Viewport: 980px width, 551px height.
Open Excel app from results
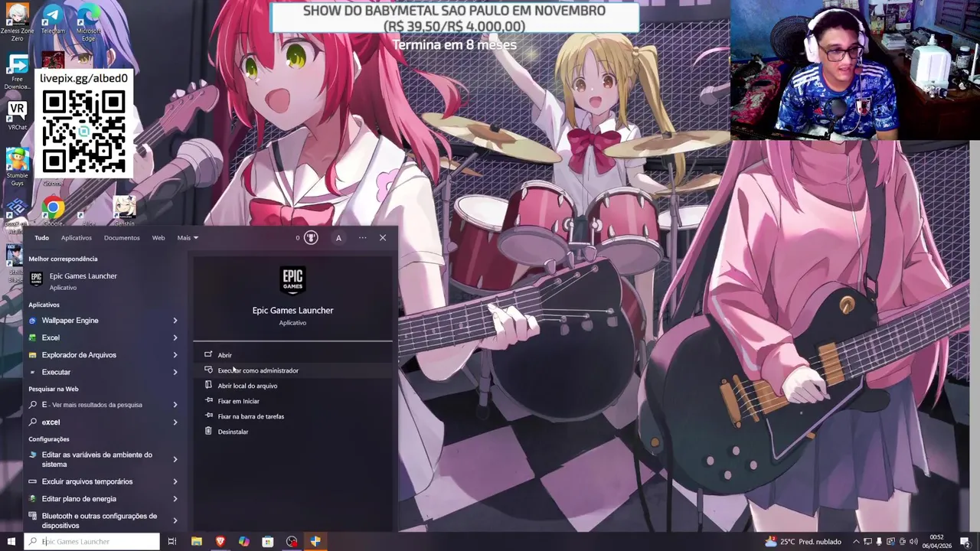point(96,337)
